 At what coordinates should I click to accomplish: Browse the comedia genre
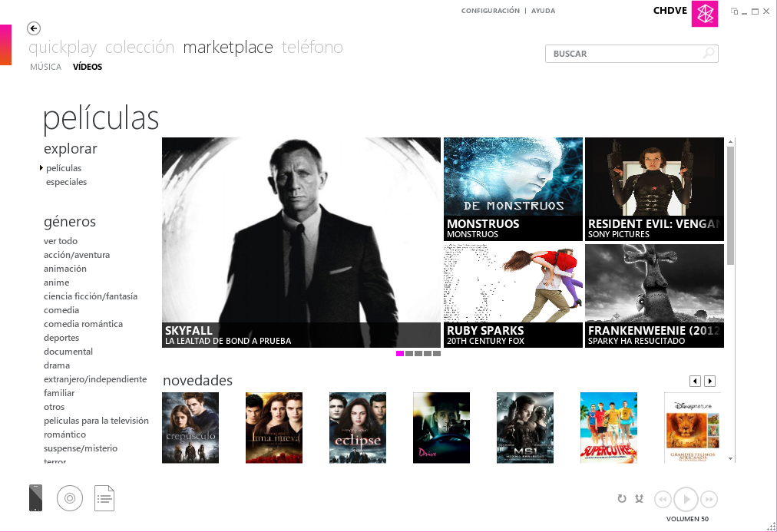(61, 310)
